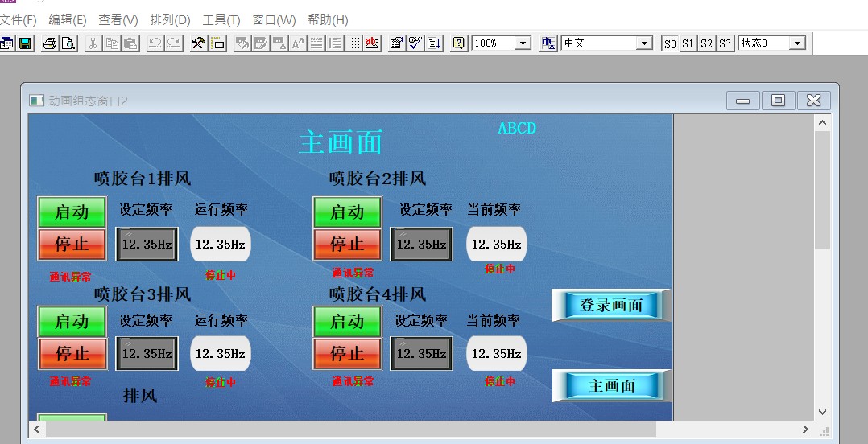Click the Print icon in toolbar
Image resolution: width=868 pixels, height=444 pixels.
click(x=50, y=43)
